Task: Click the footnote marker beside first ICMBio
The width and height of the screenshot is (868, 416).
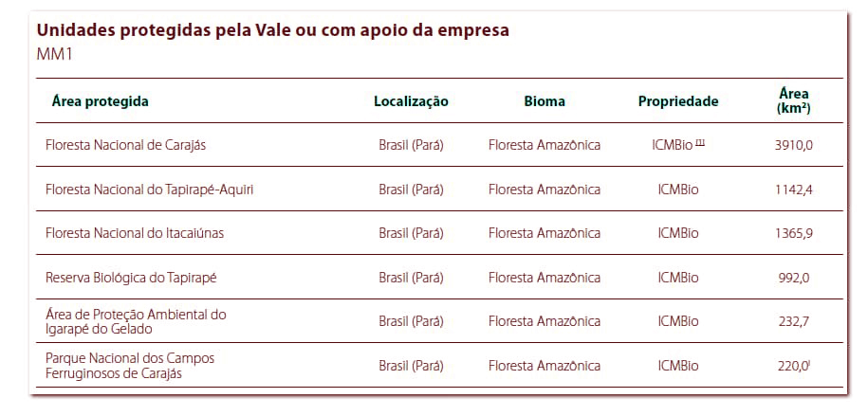Action: [700, 143]
